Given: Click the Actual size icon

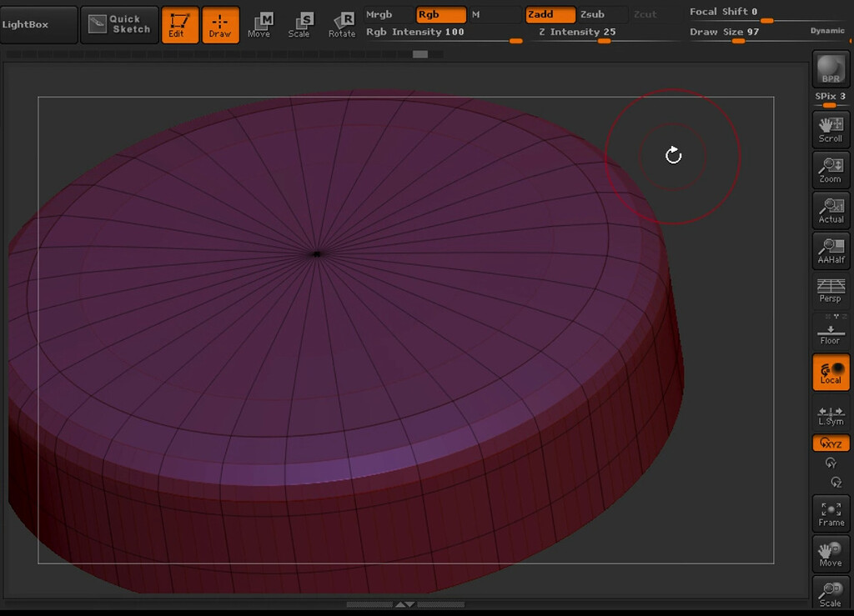Looking at the screenshot, I should [830, 210].
